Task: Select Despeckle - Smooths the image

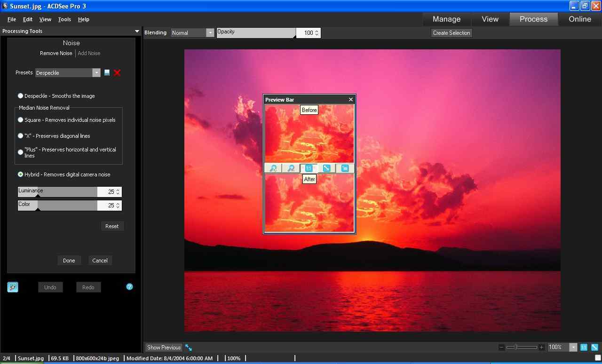Action: tap(20, 95)
